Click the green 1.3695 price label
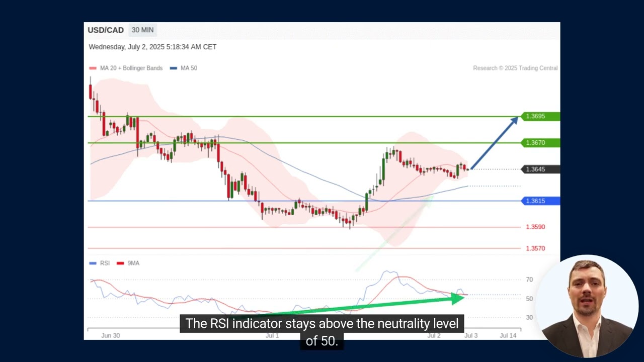Viewport: 644px width, 362px height. coord(540,117)
